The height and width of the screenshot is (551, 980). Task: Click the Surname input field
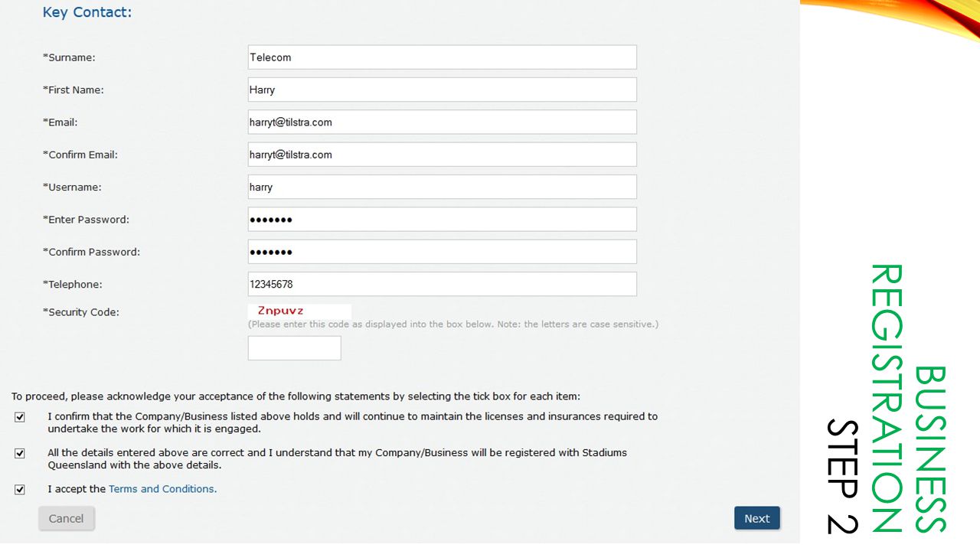click(442, 57)
